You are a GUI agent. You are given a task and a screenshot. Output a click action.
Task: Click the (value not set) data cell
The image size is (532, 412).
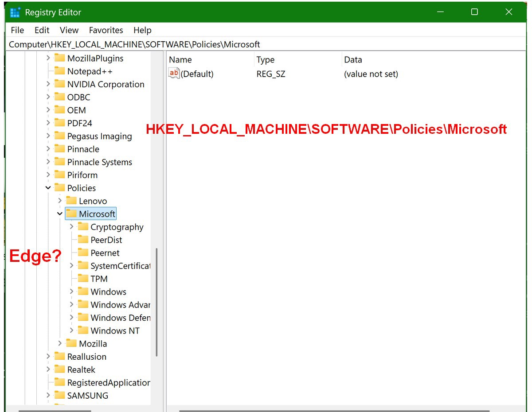point(371,74)
